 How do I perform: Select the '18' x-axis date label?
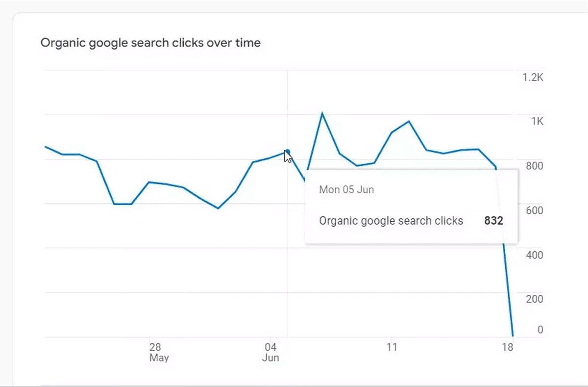(508, 347)
